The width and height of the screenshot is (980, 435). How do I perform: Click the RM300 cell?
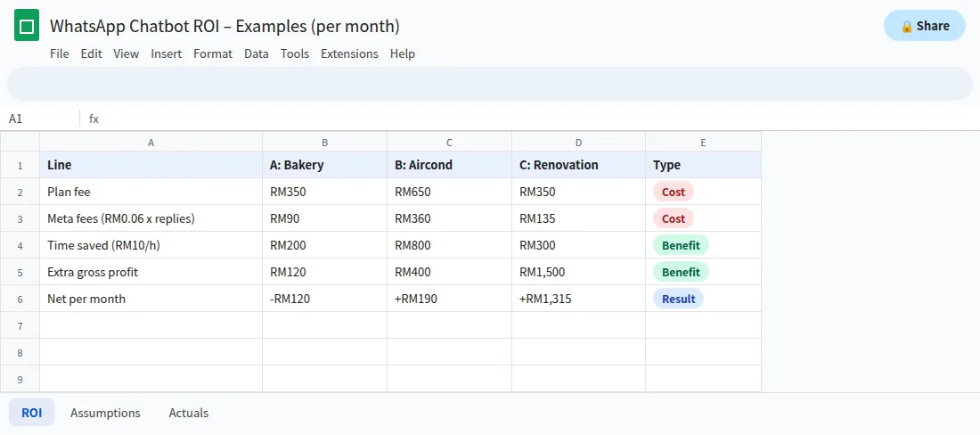(x=579, y=246)
